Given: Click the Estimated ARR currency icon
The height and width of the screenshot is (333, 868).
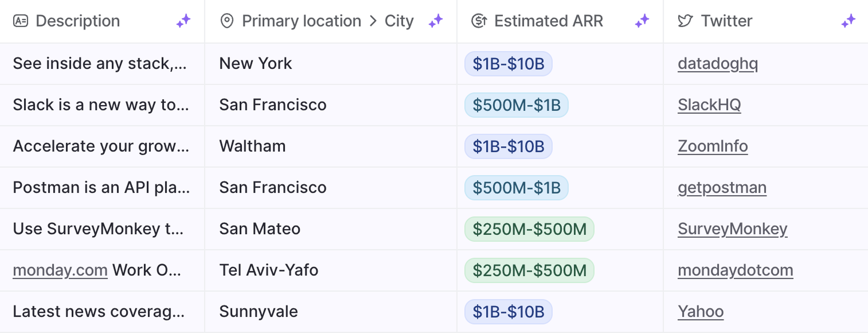Looking at the screenshot, I should (x=479, y=21).
